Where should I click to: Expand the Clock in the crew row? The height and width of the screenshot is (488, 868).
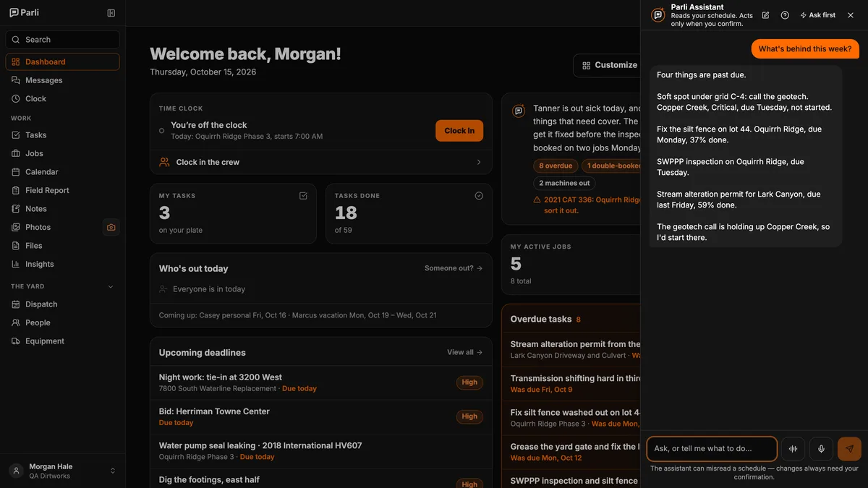(x=321, y=163)
